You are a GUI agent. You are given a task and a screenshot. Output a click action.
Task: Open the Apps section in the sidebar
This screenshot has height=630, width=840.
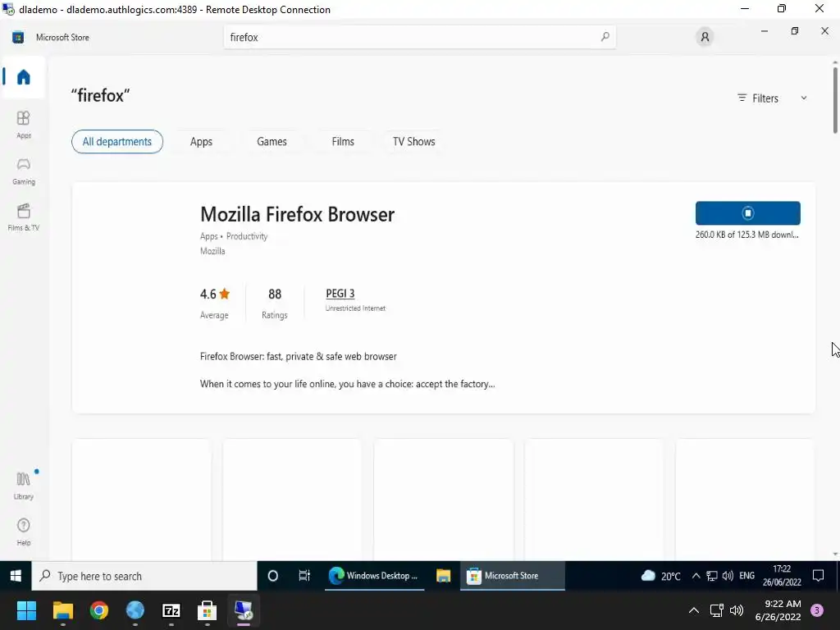point(24,125)
